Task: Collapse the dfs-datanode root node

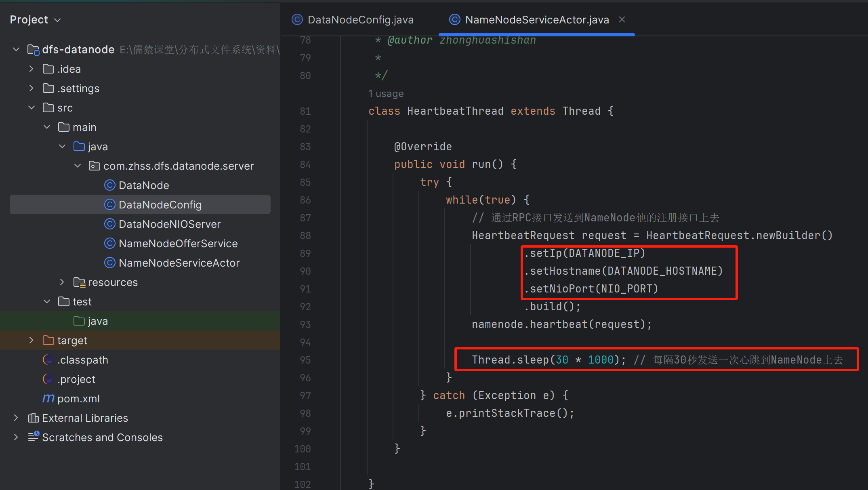Action: coord(16,49)
